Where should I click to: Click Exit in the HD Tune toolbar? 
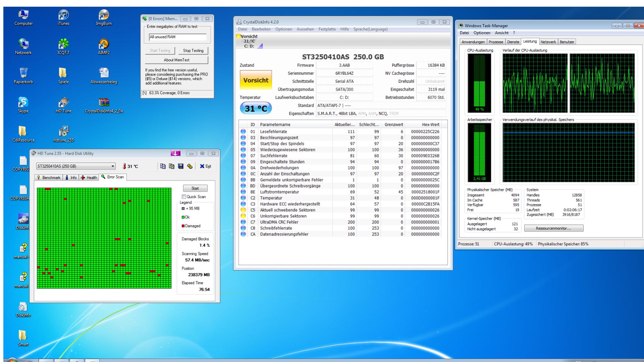(205, 166)
